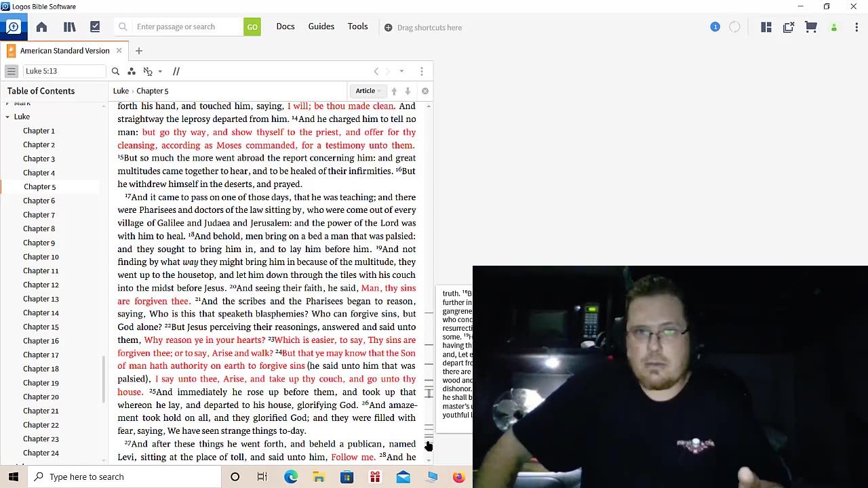868x488 pixels.
Task: Close the American Standard Version tab
Action: click(x=119, y=51)
